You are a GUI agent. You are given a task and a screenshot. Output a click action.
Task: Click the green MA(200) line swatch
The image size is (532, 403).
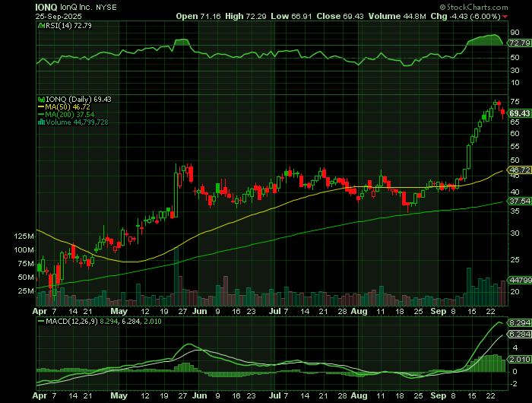coord(41,115)
